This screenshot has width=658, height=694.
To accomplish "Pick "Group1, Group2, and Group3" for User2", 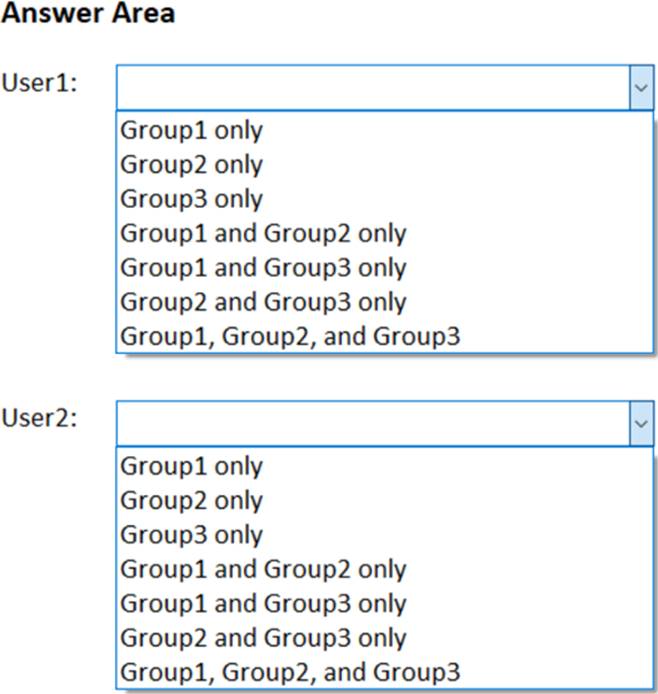I will [290, 673].
